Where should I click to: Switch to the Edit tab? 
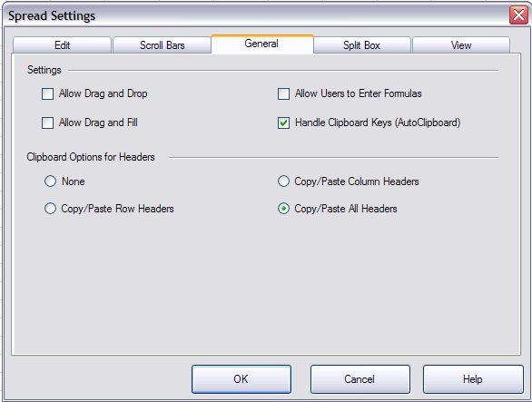click(62, 45)
